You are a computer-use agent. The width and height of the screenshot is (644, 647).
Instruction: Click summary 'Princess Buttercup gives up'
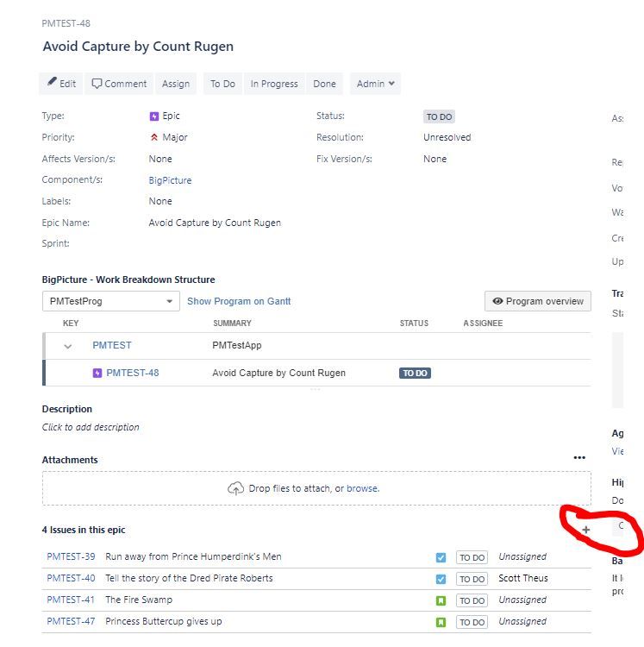[164, 621]
